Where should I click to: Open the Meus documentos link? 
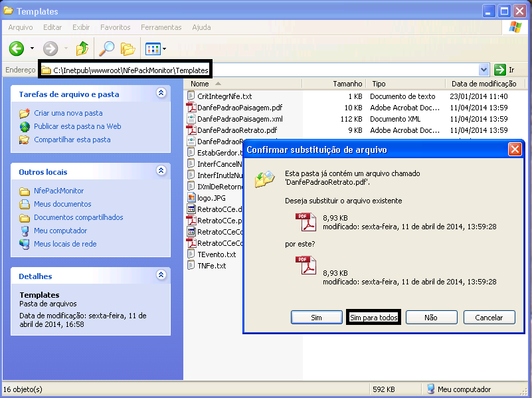click(x=62, y=204)
